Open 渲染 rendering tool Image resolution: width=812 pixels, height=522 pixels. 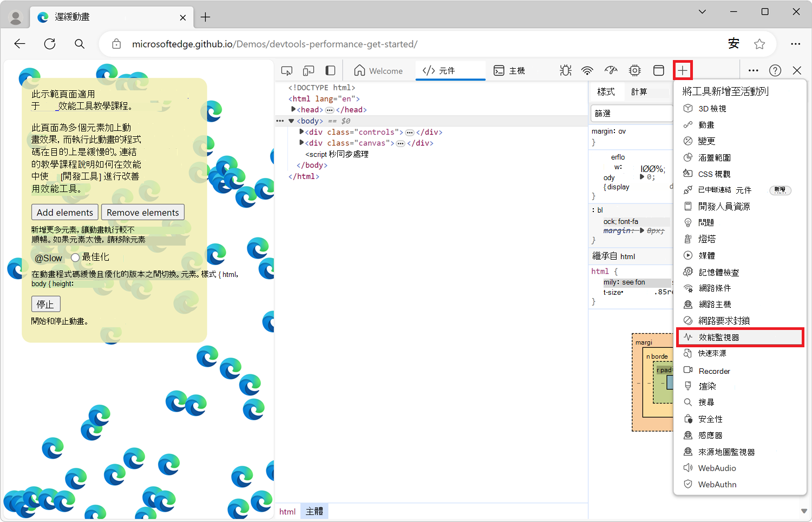tap(740, 386)
